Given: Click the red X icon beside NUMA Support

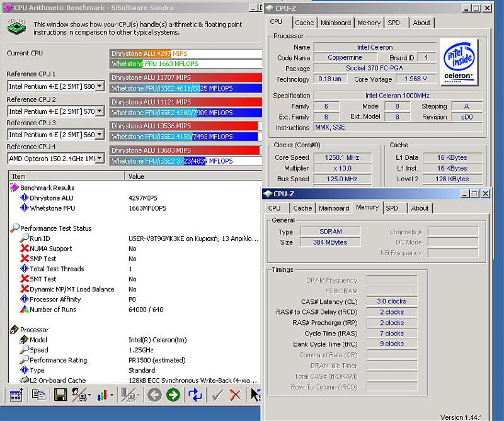Looking at the screenshot, I should coord(25,248).
